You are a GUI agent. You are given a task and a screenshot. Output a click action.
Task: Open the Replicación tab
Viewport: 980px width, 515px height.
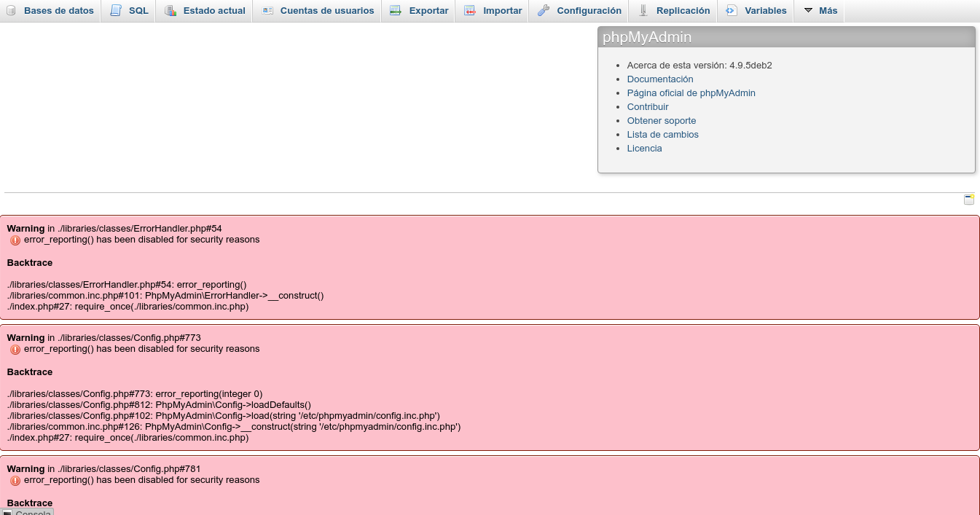(674, 11)
